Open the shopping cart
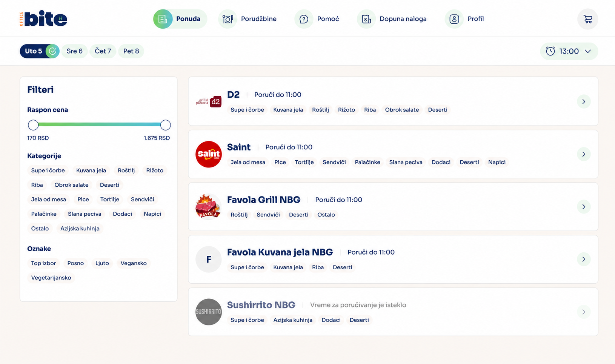The width and height of the screenshot is (615, 364). pyautogui.click(x=587, y=19)
